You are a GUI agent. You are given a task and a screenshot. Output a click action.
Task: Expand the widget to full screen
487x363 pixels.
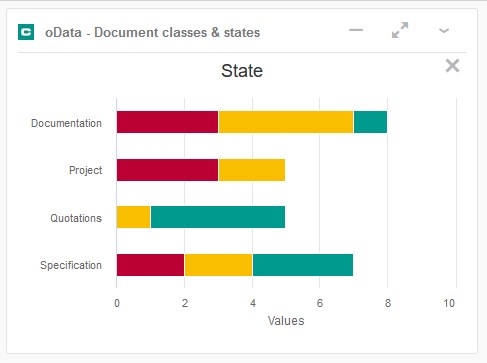coord(400,30)
